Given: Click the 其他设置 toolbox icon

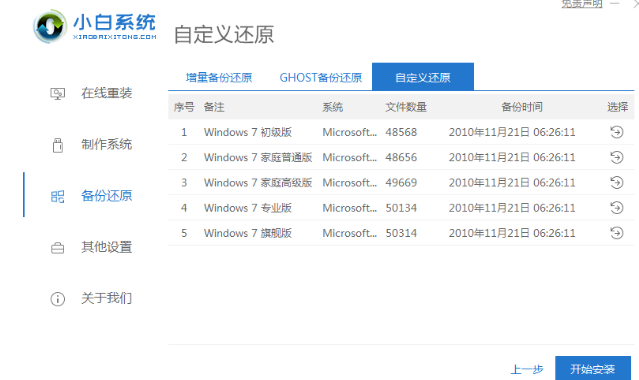Looking at the screenshot, I should point(57,247).
